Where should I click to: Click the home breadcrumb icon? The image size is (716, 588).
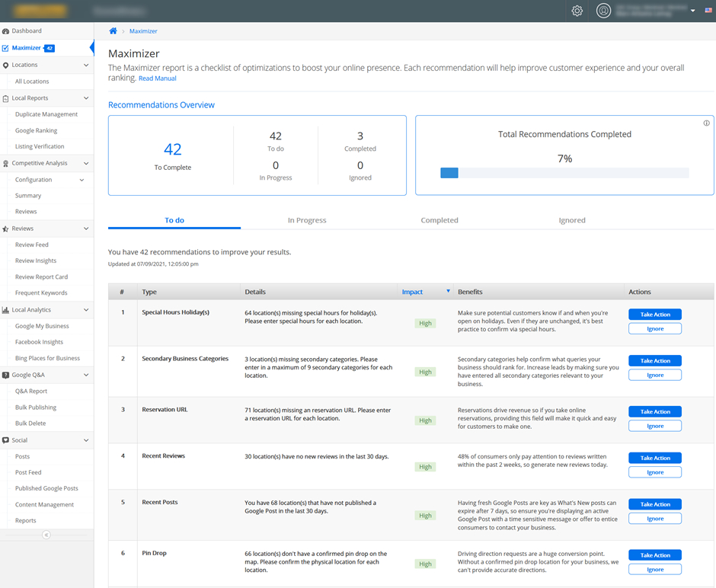coord(113,31)
